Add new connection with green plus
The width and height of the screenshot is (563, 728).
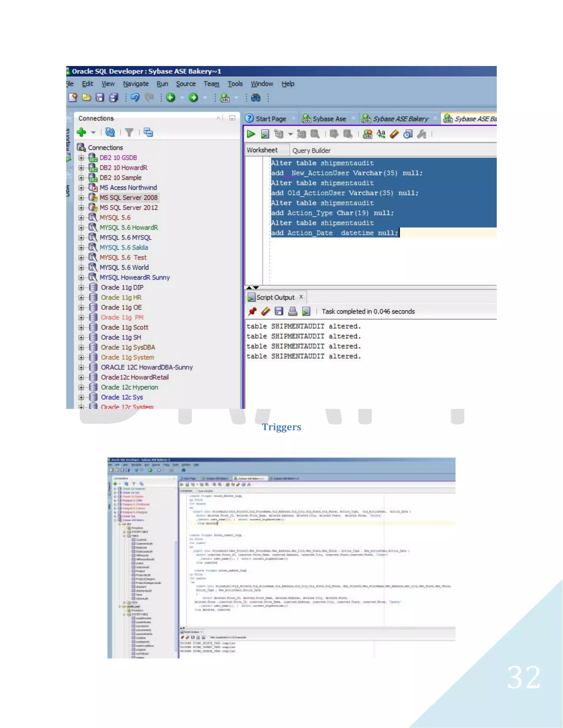pos(81,132)
